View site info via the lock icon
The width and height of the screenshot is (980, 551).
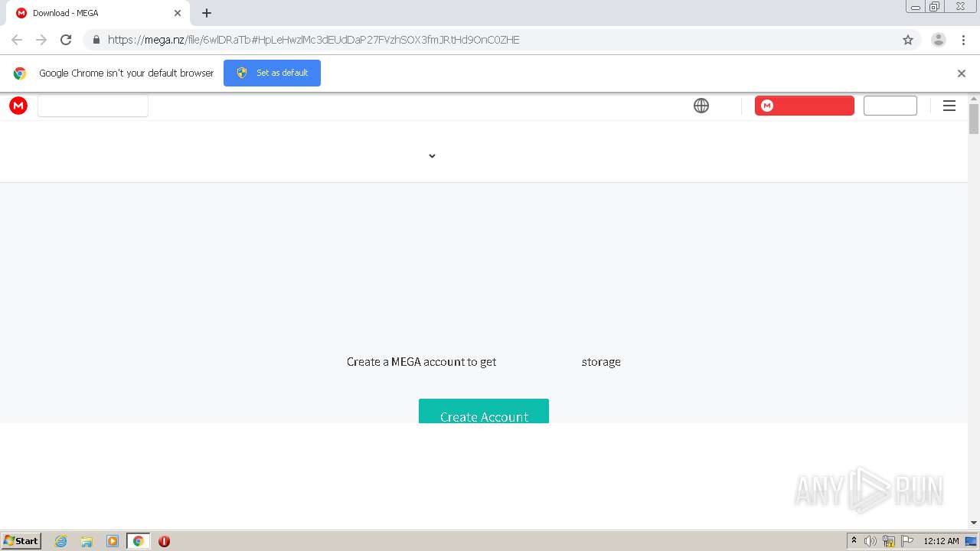pyautogui.click(x=96, y=40)
